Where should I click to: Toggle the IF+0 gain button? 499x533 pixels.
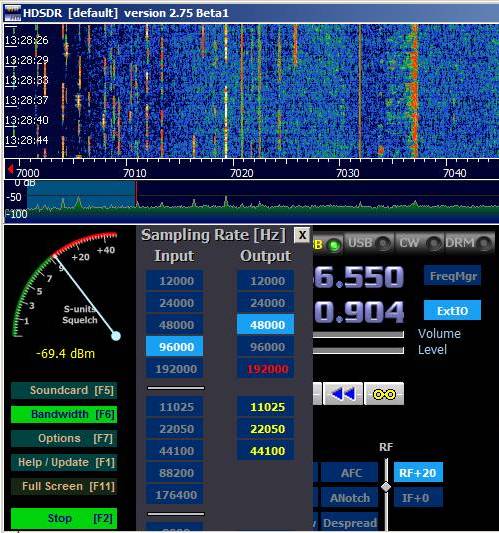pos(418,498)
